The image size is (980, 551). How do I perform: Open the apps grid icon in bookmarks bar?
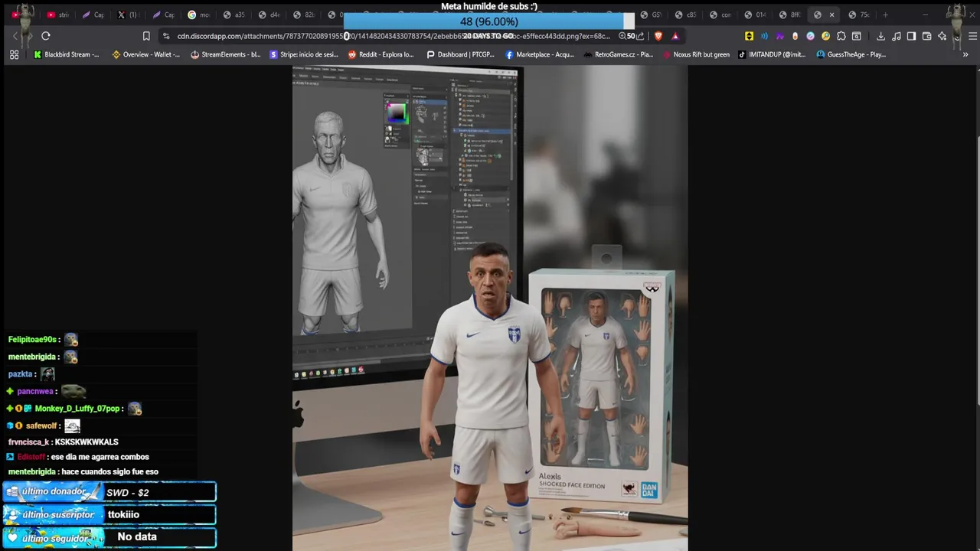tap(14, 54)
